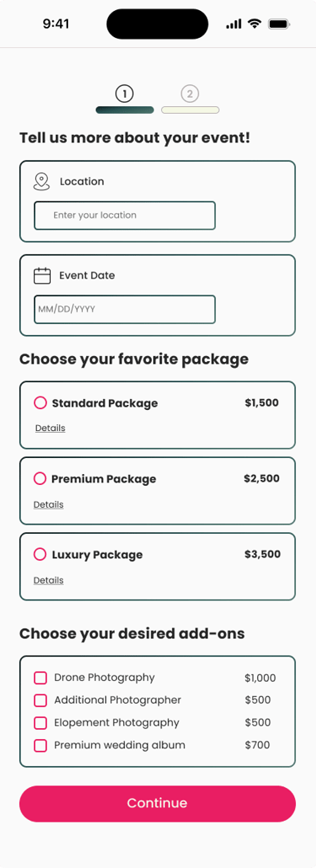The width and height of the screenshot is (316, 868).
Task: Choose the Premium Package radio button
Action: [x=40, y=479]
